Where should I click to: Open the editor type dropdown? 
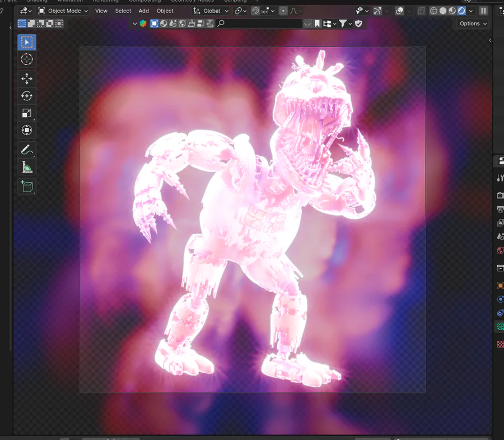click(x=26, y=11)
